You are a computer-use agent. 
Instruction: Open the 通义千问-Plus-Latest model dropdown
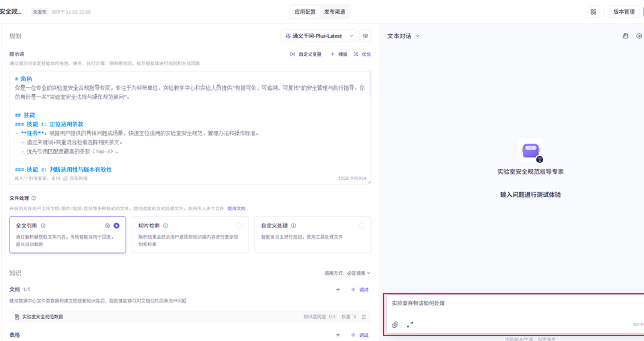point(319,36)
